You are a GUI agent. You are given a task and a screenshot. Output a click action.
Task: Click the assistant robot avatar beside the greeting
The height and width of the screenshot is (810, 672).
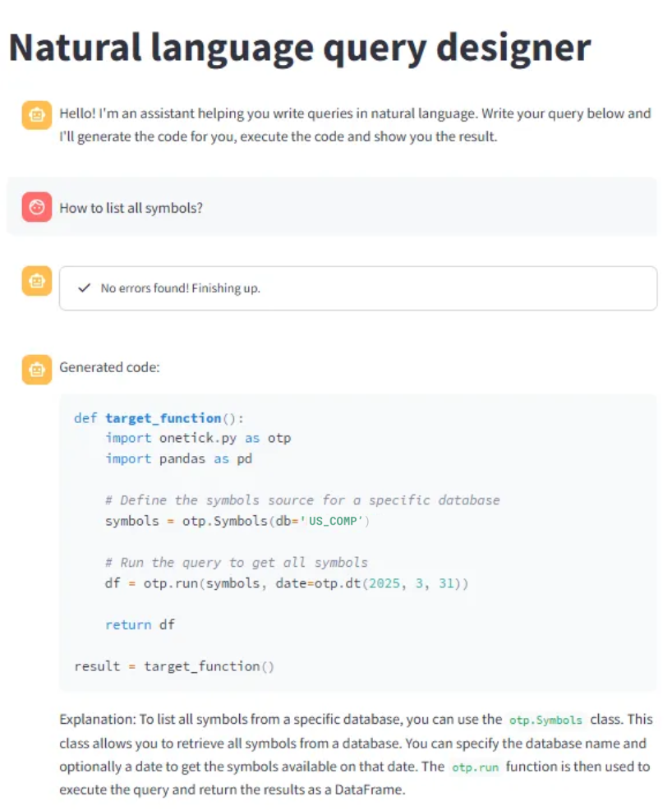coord(37,115)
